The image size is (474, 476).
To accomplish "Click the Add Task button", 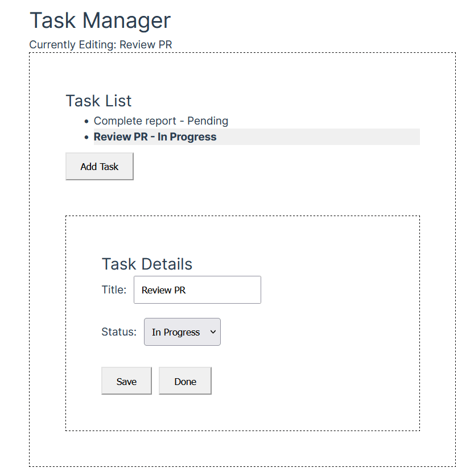I will [x=100, y=167].
